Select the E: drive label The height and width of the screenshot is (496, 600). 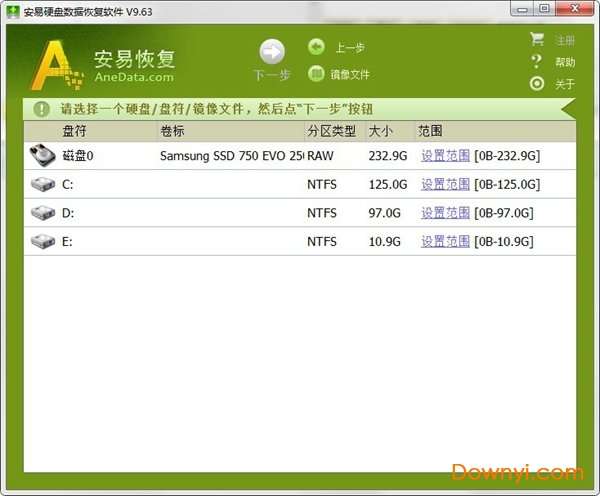[67, 241]
